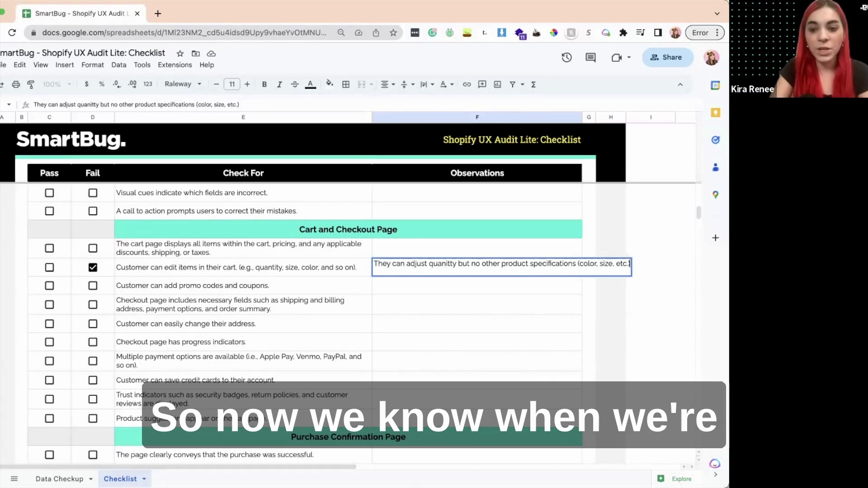The width and height of the screenshot is (868, 488).
Task: Open Google Tasks side panel icon
Action: coord(715,140)
